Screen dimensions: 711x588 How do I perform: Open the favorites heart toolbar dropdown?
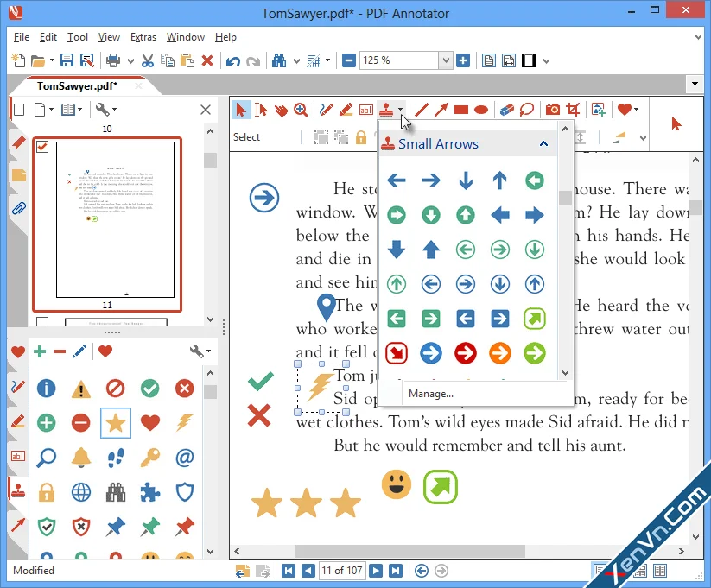tap(636, 110)
